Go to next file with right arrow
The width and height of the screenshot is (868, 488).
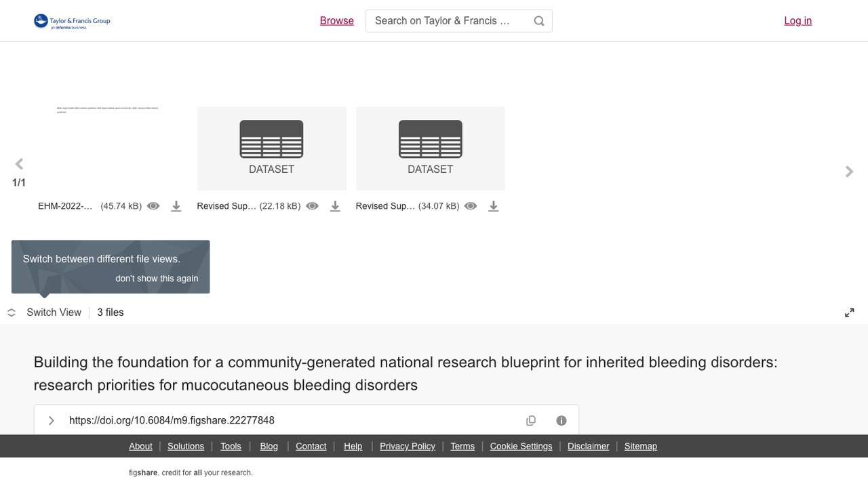click(849, 171)
